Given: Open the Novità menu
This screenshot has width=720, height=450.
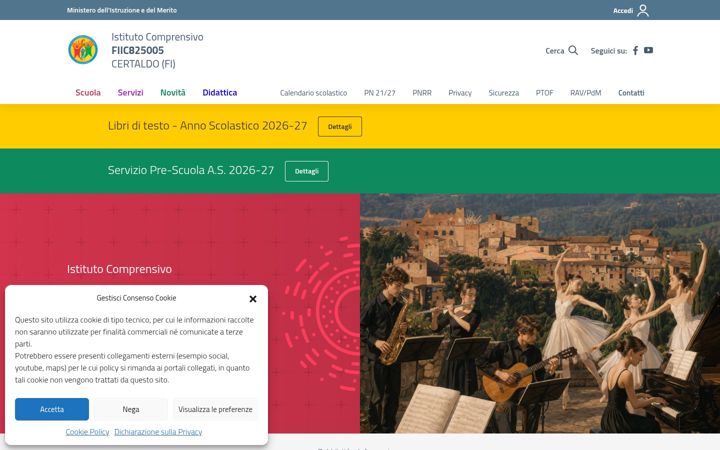Looking at the screenshot, I should tap(173, 92).
